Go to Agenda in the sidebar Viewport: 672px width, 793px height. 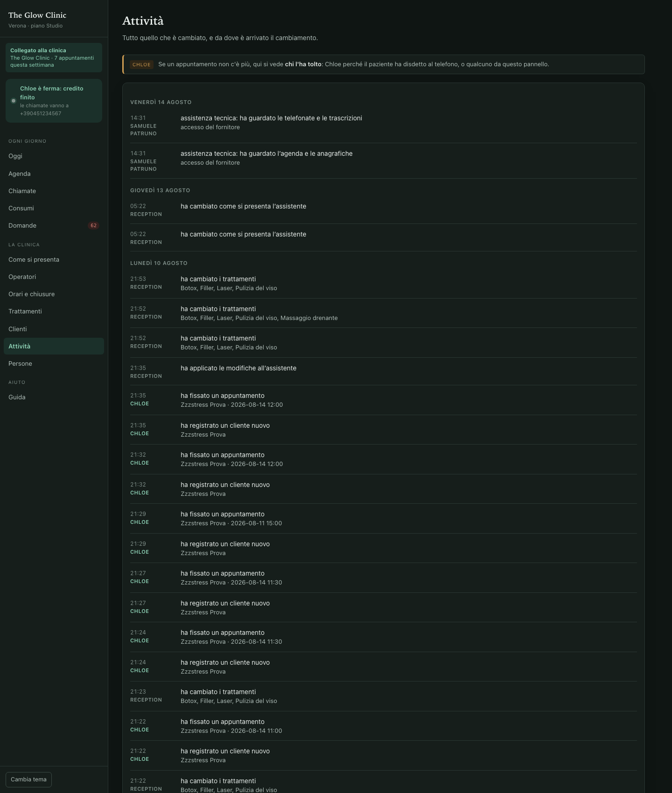coord(54,174)
